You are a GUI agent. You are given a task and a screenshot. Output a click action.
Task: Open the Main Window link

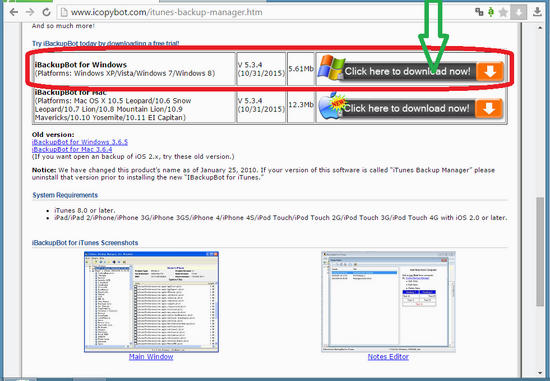[x=151, y=357]
